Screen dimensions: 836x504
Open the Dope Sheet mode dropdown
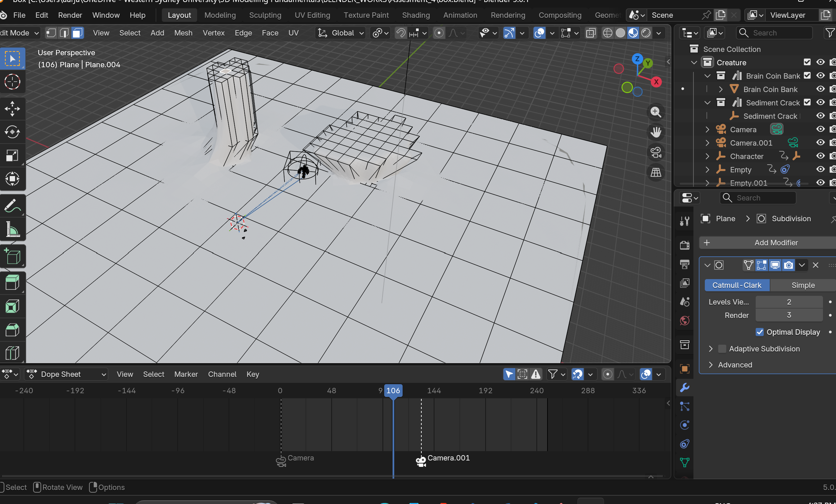[x=67, y=374]
